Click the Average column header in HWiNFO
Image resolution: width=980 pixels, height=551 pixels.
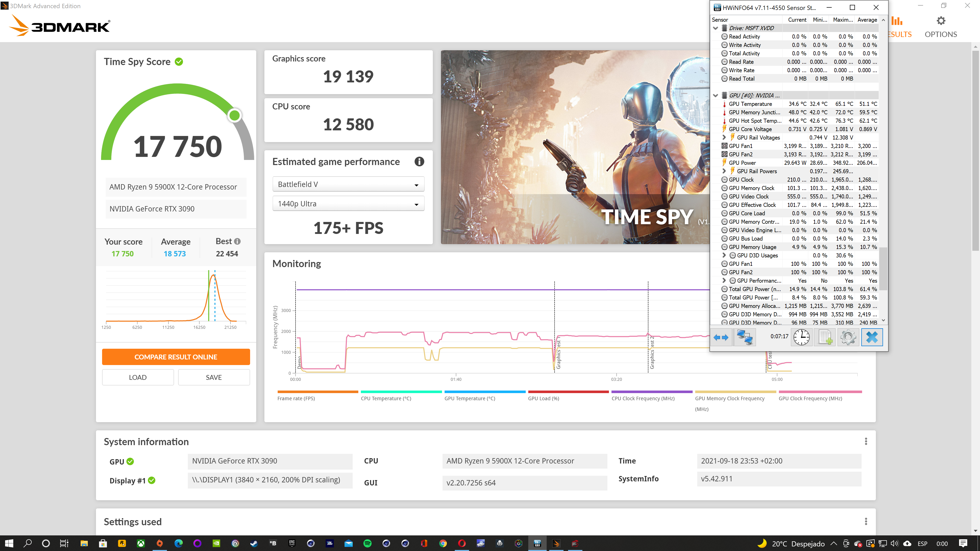[867, 20]
